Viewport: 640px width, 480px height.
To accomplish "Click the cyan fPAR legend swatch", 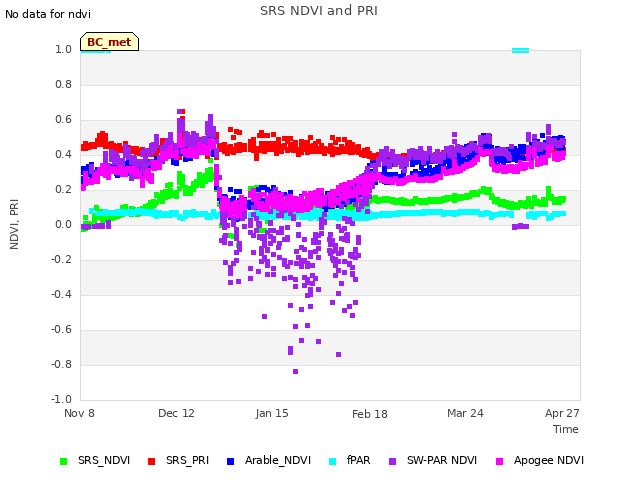I will pyautogui.click(x=333, y=461).
